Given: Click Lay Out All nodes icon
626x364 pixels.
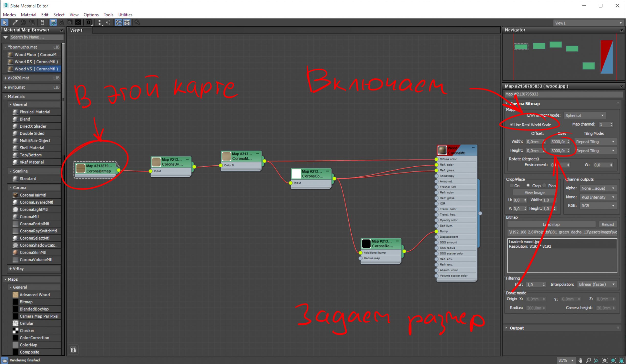Looking at the screenshot, I should 100,22.
